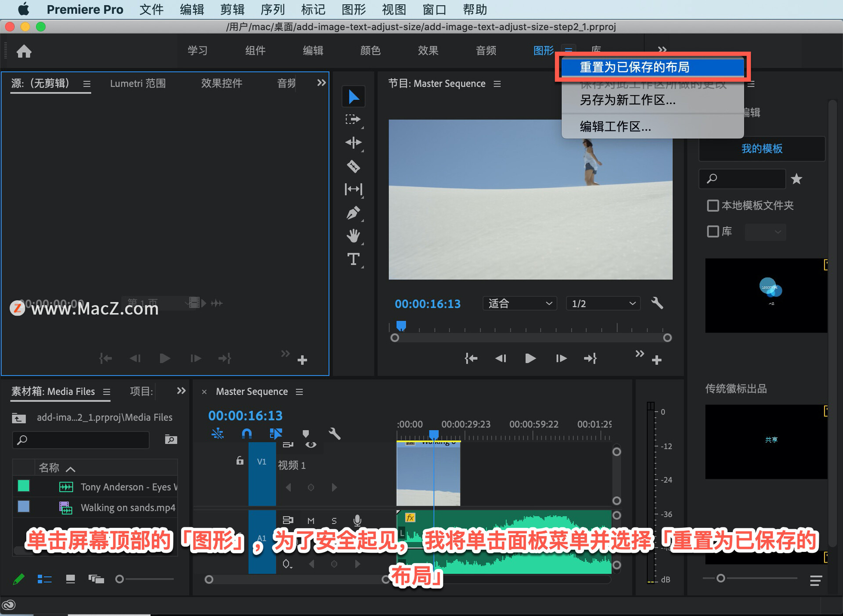Click star favorites filter in Essential Graphics
Viewport: 843px width, 616px height.
[x=796, y=179]
